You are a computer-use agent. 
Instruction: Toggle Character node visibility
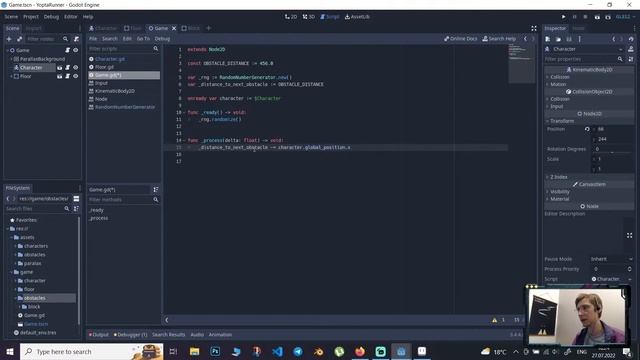[x=76, y=68]
